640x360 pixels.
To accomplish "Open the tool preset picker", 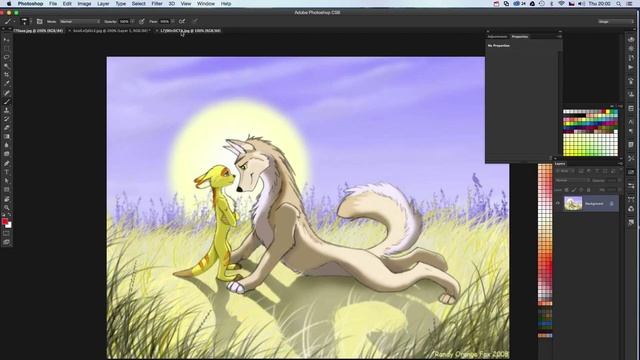I will pyautogui.click(x=9, y=21).
